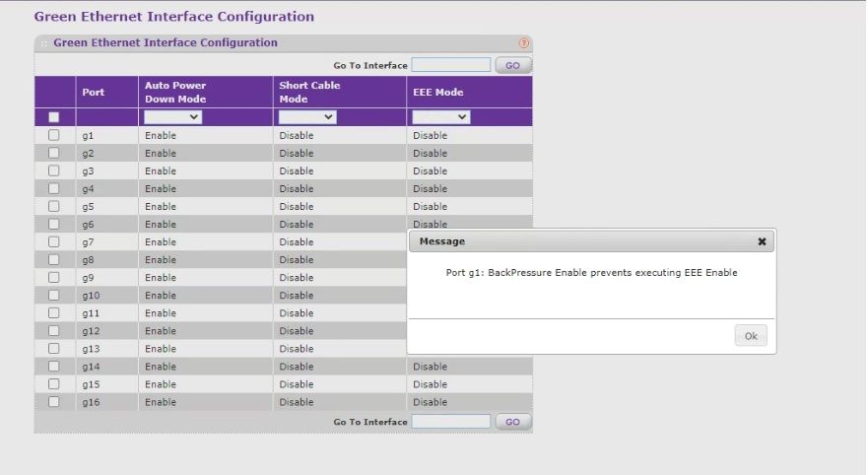
Task: Click port name g16
Action: tap(91, 402)
